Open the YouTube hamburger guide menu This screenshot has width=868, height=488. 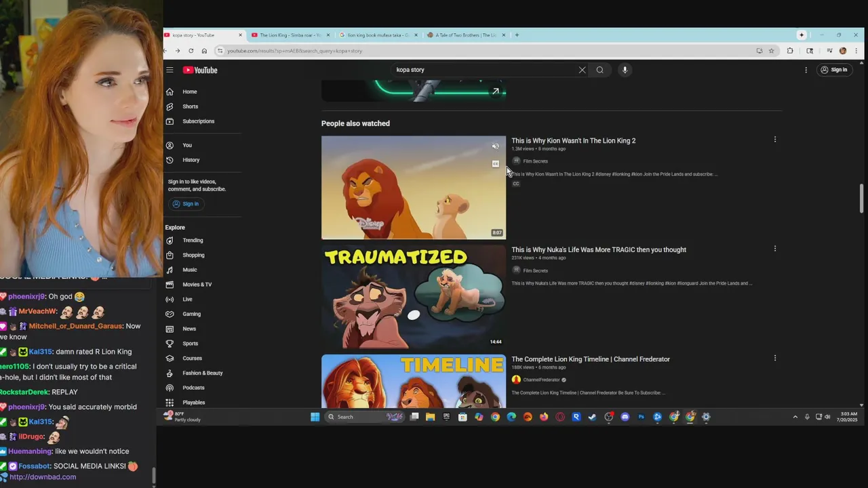[x=170, y=70]
